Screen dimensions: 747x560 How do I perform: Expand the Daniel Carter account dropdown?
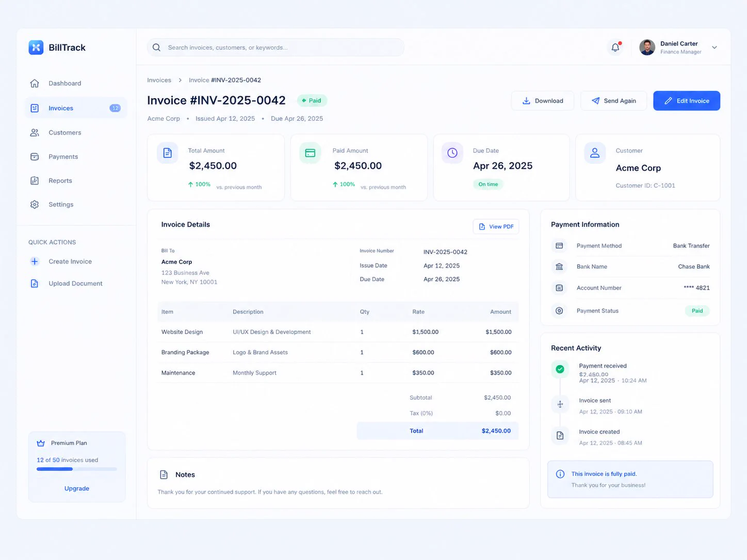click(x=714, y=47)
